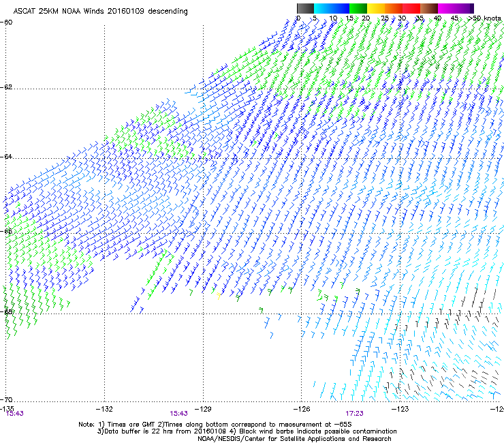Click the '40' label under the color bar
Screen dimensions: 504x443
[x=437, y=18]
